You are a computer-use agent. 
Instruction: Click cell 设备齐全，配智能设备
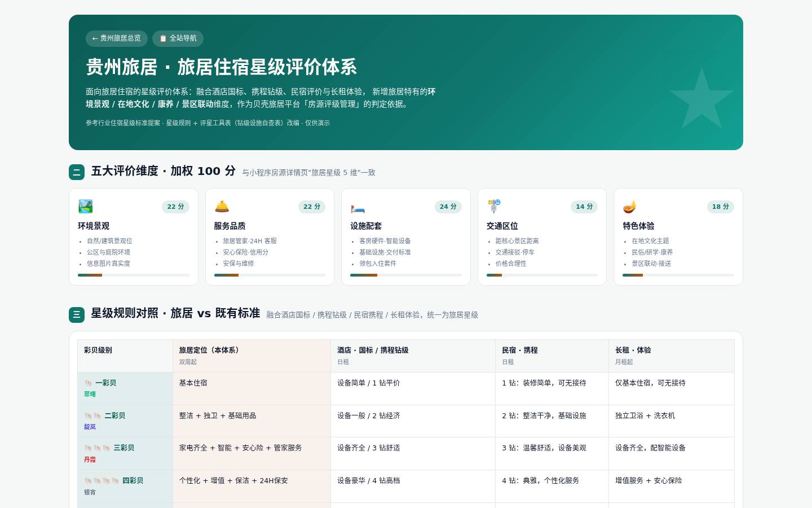[x=672, y=454]
